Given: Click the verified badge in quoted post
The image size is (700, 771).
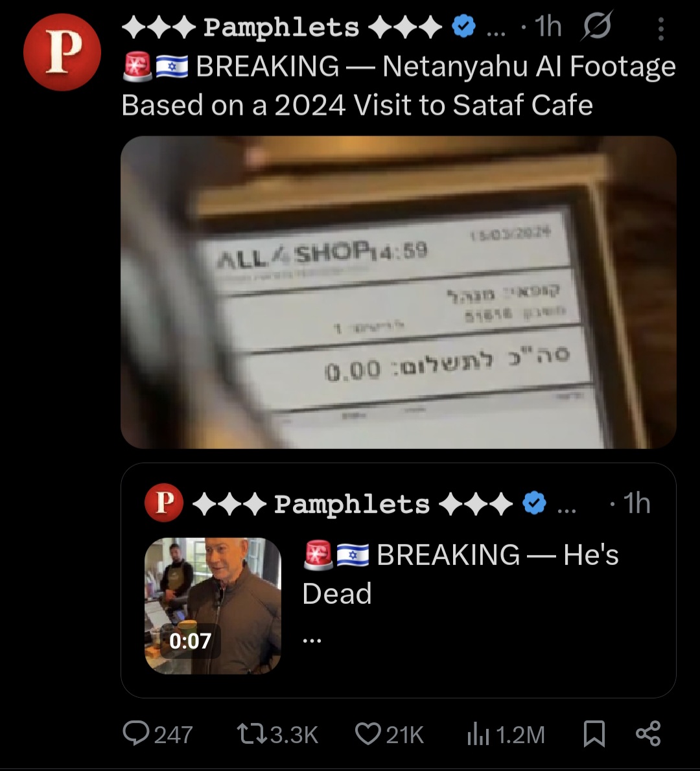Looking at the screenshot, I should 534,503.
